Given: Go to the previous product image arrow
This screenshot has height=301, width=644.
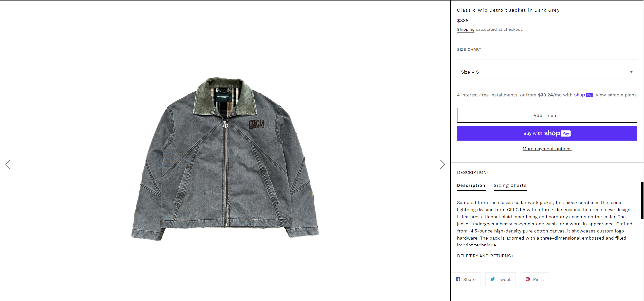Looking at the screenshot, I should coord(8,164).
